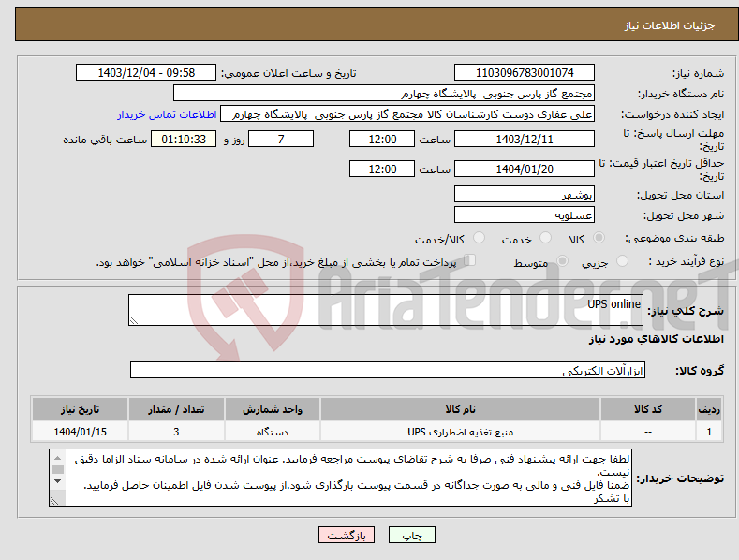The image size is (739, 560).
Task: Click the کد کالا column header
Action: (648, 409)
